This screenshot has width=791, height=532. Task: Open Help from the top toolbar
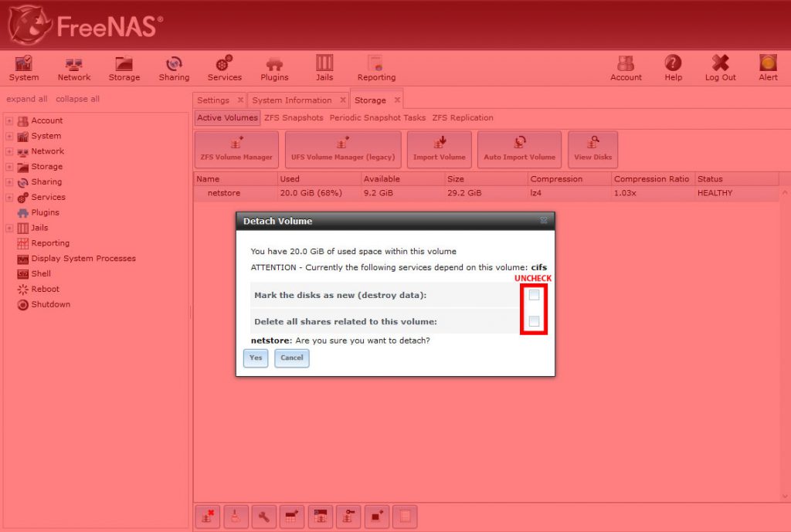pyautogui.click(x=673, y=68)
